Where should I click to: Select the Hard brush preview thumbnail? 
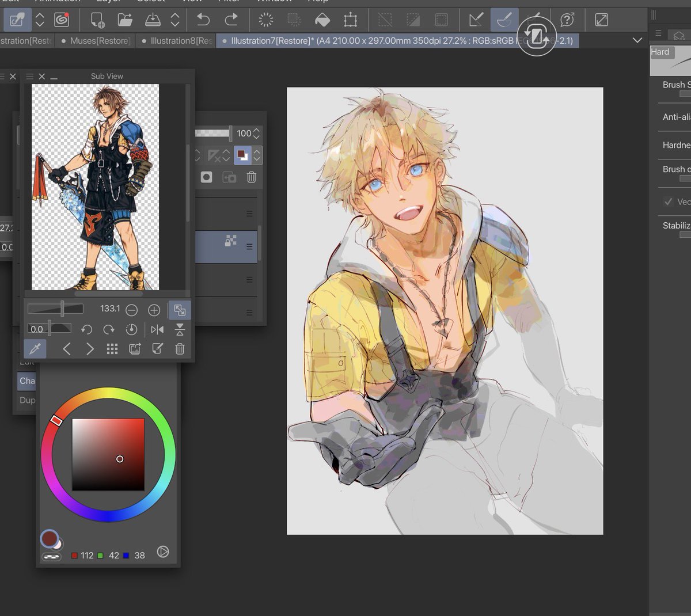click(x=670, y=60)
